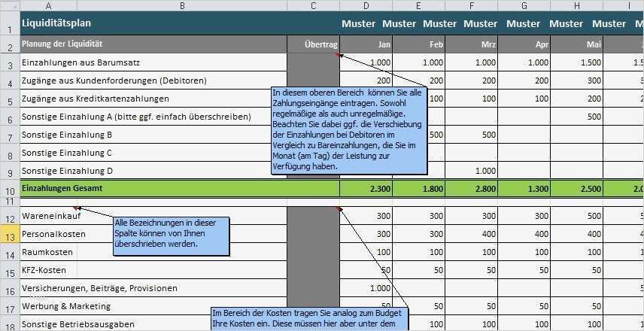Click the 'Sonstige Einzahlung C' label
The height and width of the screenshot is (331, 644).
[x=66, y=153]
